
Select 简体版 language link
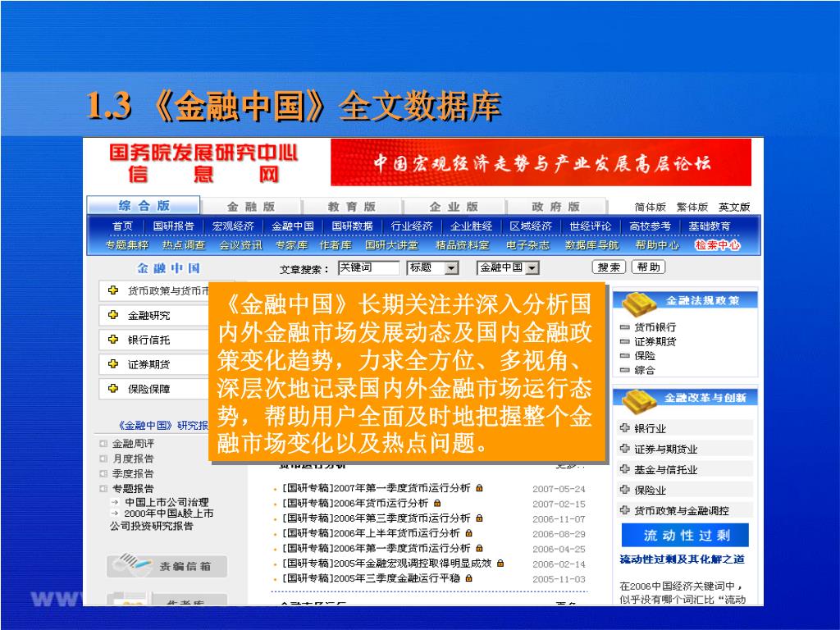coord(650,208)
